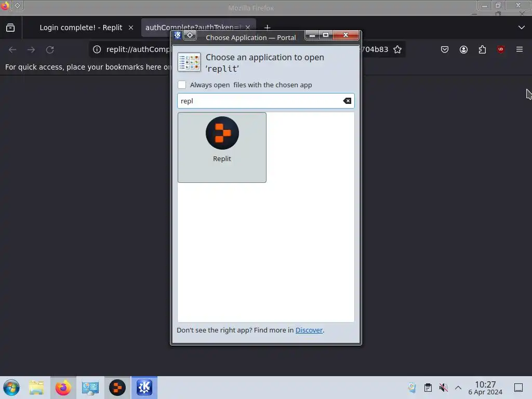The height and width of the screenshot is (399, 532).
Task: Switch to Firefox in the taskbar
Action: 63,388
